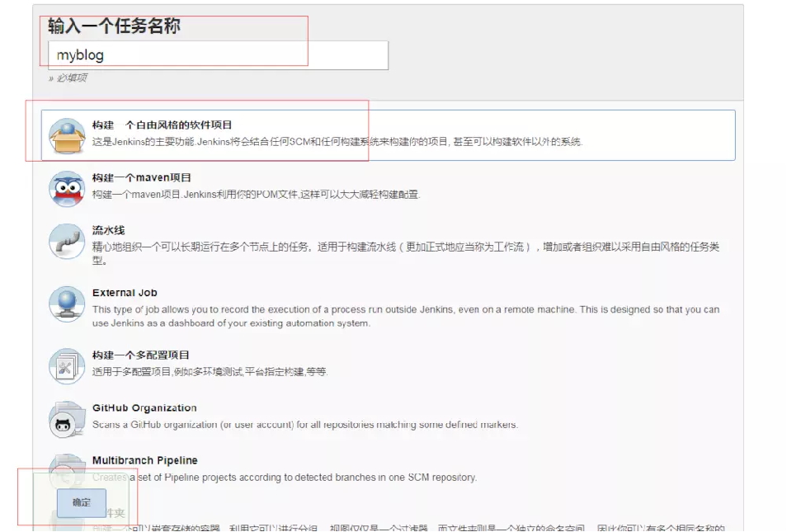
Task: Click the freestyle project description about Jenkins SCM
Action: click(337, 142)
